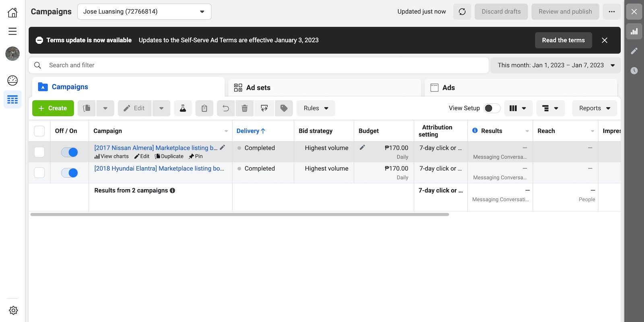Open the Jose Luansing account dropdown

click(x=144, y=12)
